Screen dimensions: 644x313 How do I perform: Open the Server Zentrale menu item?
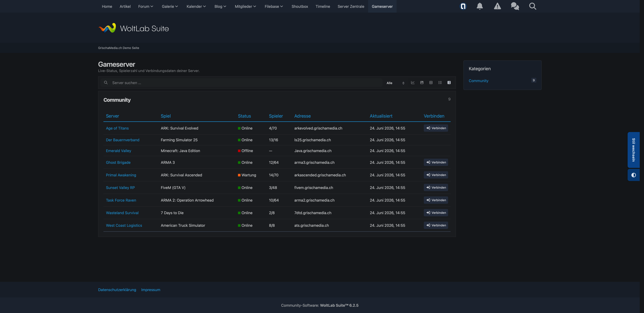coord(351,7)
